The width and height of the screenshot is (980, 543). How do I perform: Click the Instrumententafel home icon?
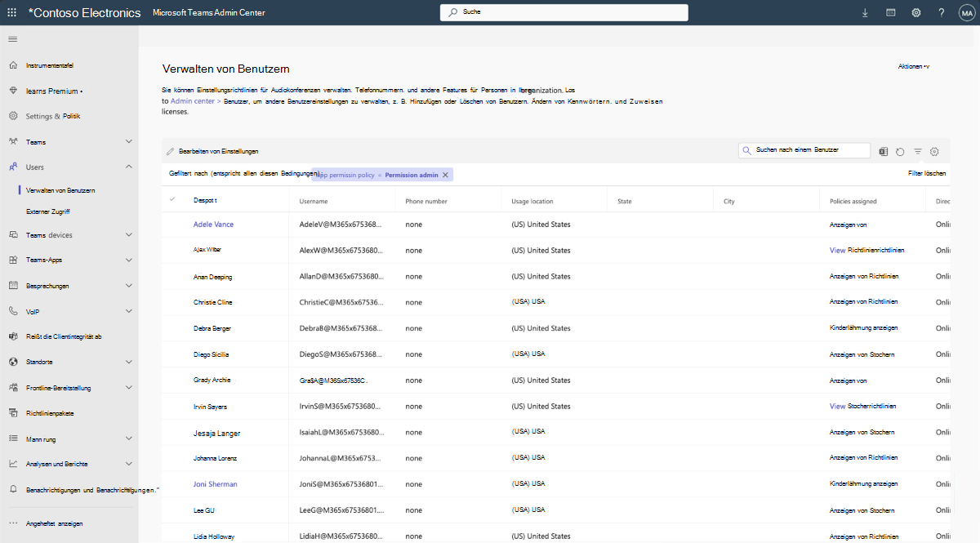click(x=12, y=65)
